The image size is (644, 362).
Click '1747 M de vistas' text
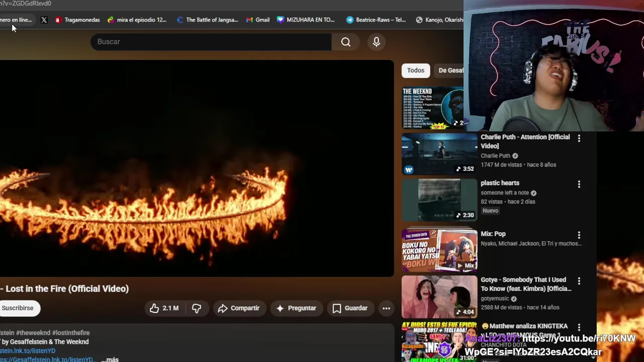(503, 165)
